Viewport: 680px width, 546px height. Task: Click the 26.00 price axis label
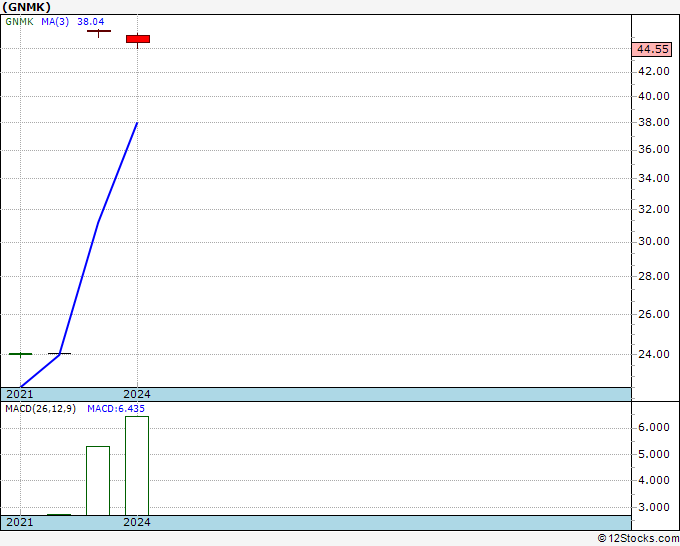click(x=654, y=314)
